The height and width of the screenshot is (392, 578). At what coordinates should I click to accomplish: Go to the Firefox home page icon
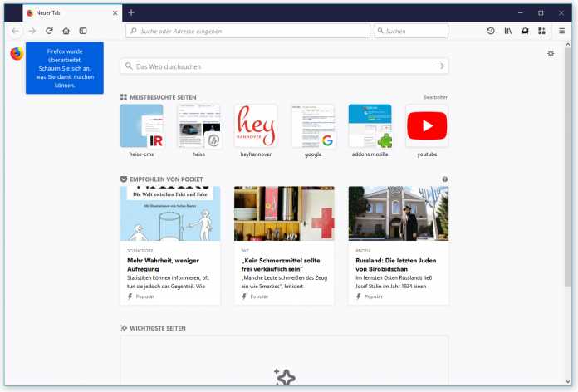66,31
